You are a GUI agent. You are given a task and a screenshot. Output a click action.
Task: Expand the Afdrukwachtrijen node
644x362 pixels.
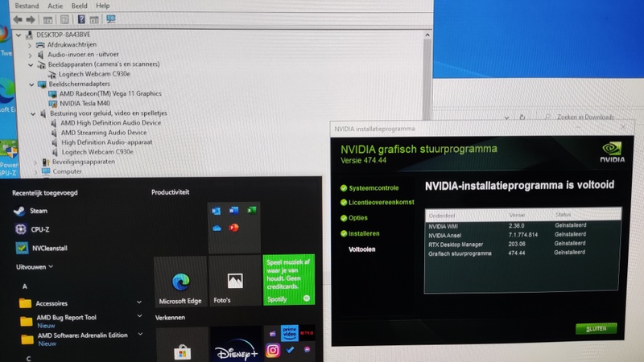click(29, 45)
